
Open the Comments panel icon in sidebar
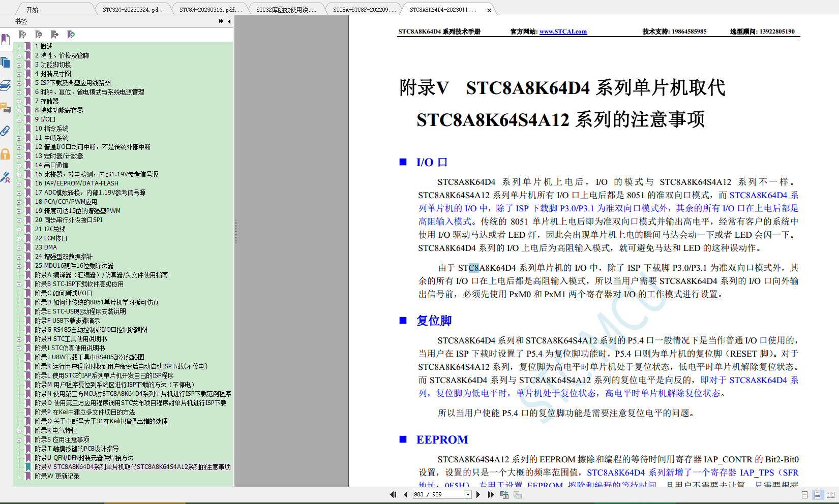point(5,108)
